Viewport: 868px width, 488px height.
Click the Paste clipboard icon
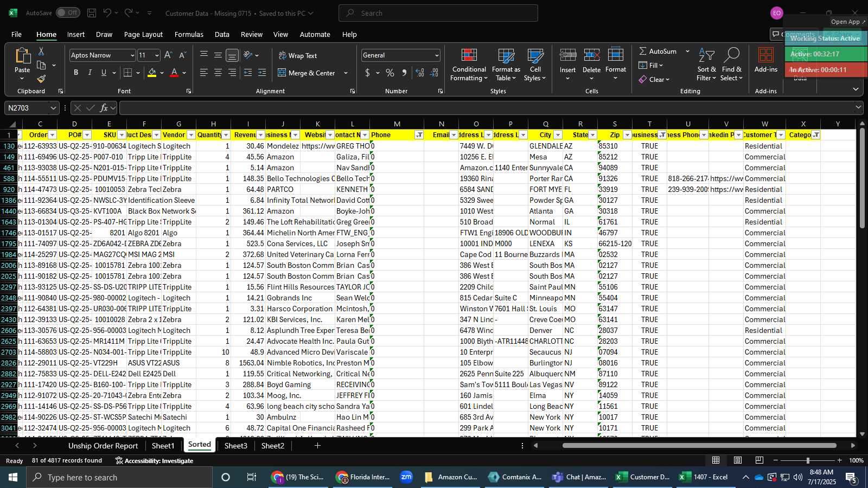click(22, 56)
